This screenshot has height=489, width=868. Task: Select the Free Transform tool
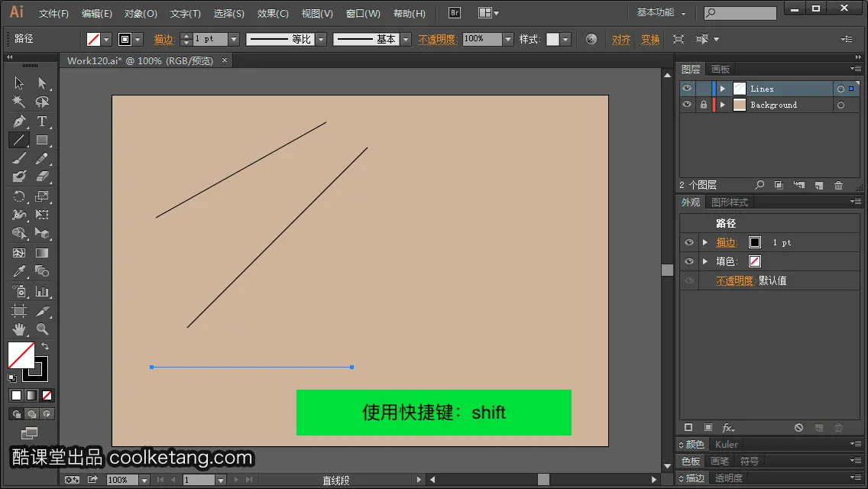[42, 215]
